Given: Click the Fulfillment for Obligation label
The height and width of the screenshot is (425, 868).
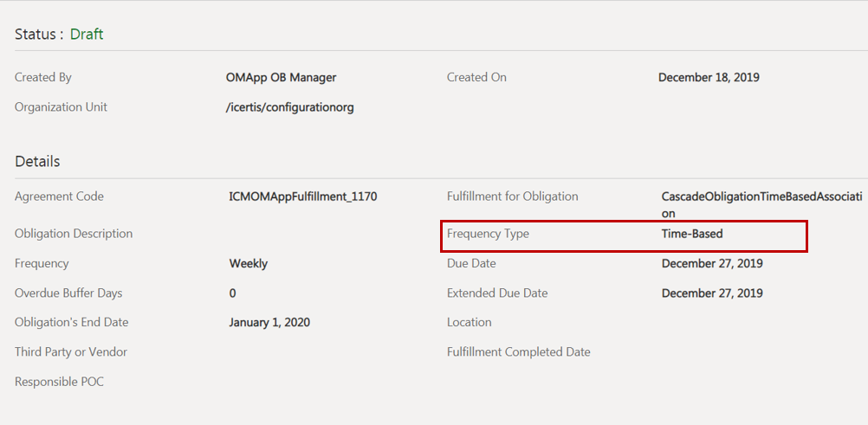Looking at the screenshot, I should coord(512,196).
